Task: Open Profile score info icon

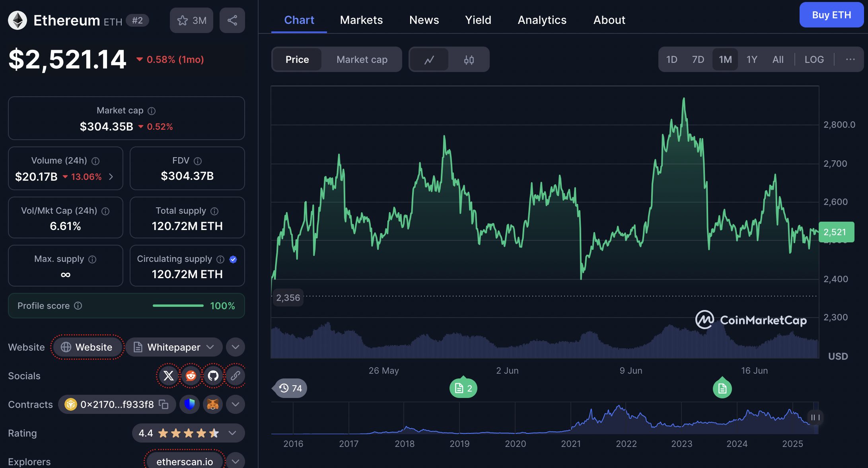Action: coord(78,306)
